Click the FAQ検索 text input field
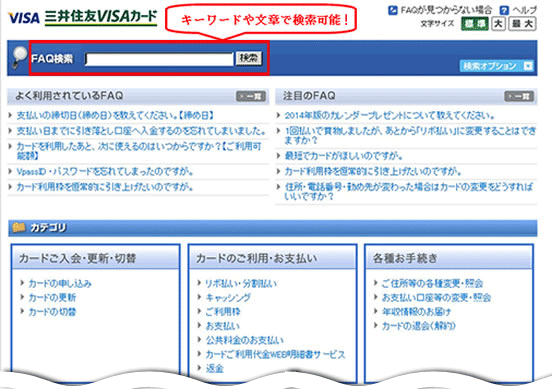Screen dimensions: 552x389 click(x=159, y=59)
